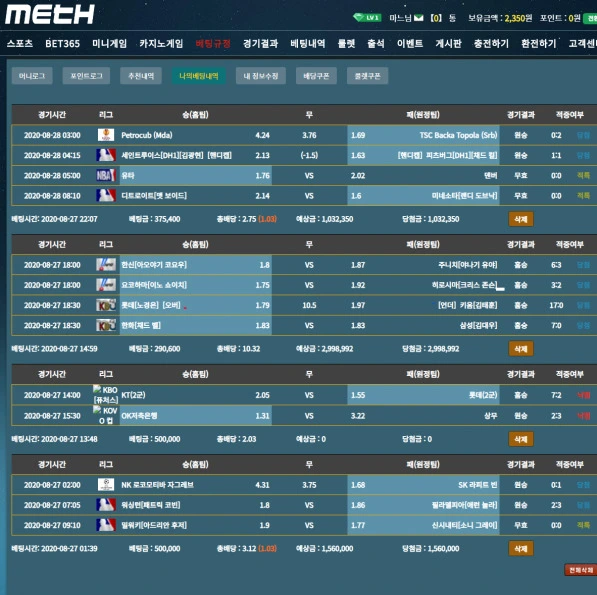This screenshot has width=597, height=595.
Task: Open the 이벤트 menu item
Action: click(x=410, y=43)
